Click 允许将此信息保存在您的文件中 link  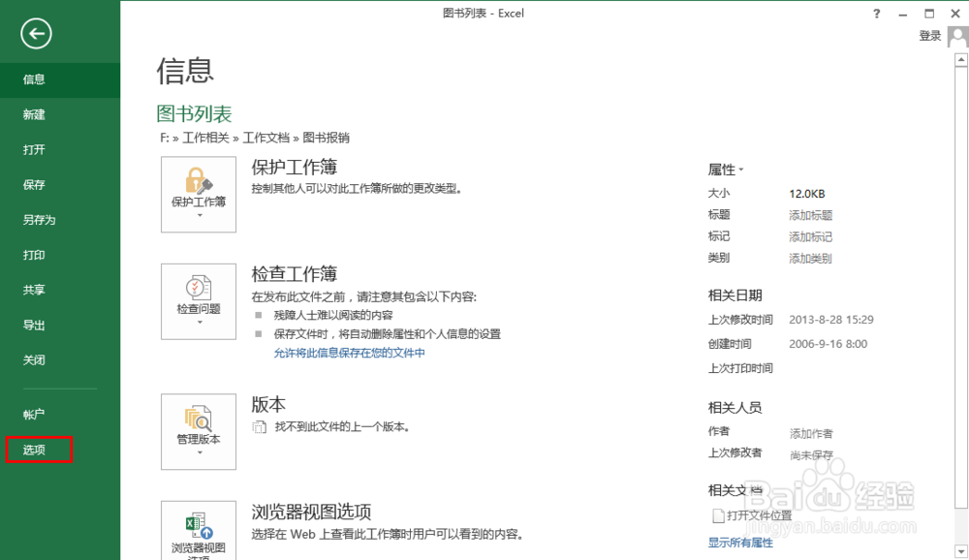point(349,353)
